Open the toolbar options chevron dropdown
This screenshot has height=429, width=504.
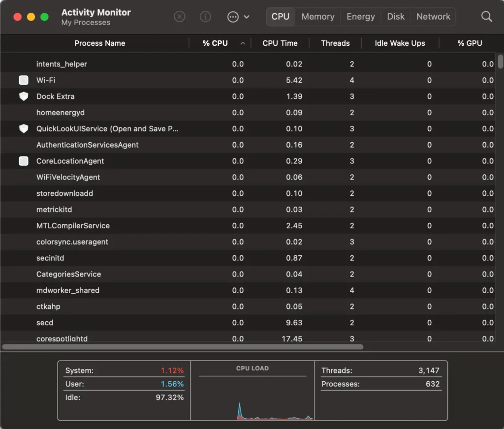tap(247, 16)
